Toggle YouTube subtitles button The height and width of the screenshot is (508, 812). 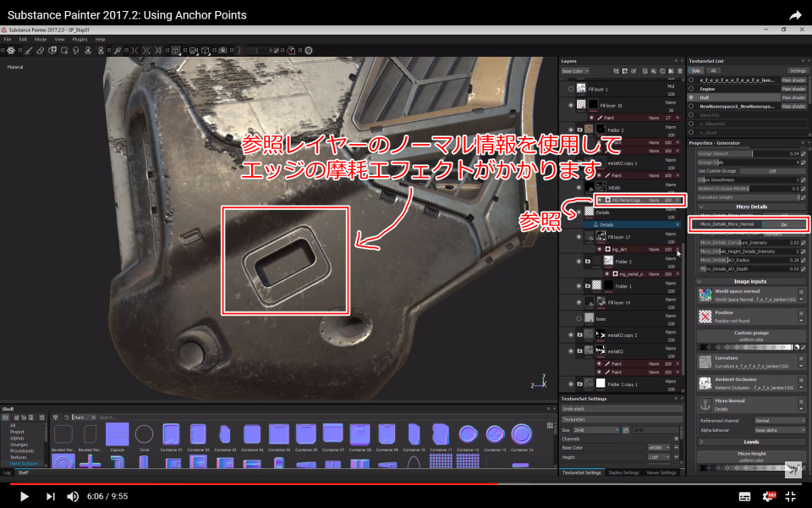tap(744, 497)
